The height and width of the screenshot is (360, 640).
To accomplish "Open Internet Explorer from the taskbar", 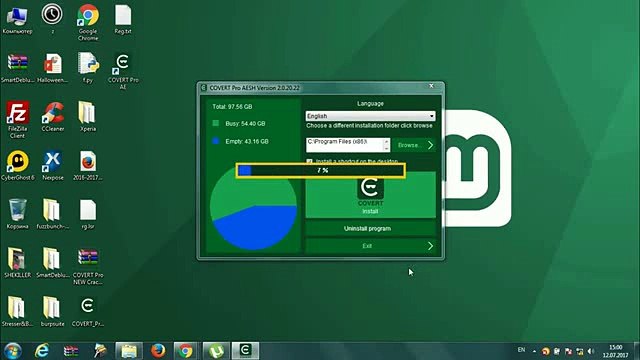I will [x=41, y=351].
